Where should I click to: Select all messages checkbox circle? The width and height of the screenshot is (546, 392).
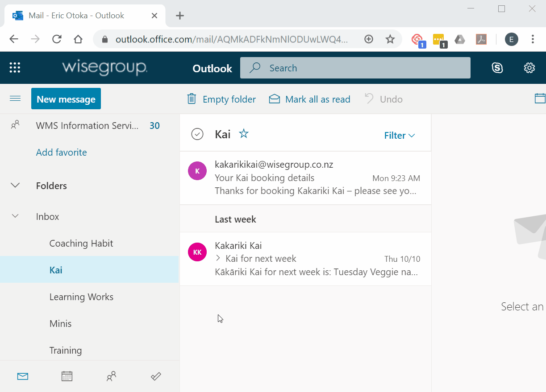(197, 134)
